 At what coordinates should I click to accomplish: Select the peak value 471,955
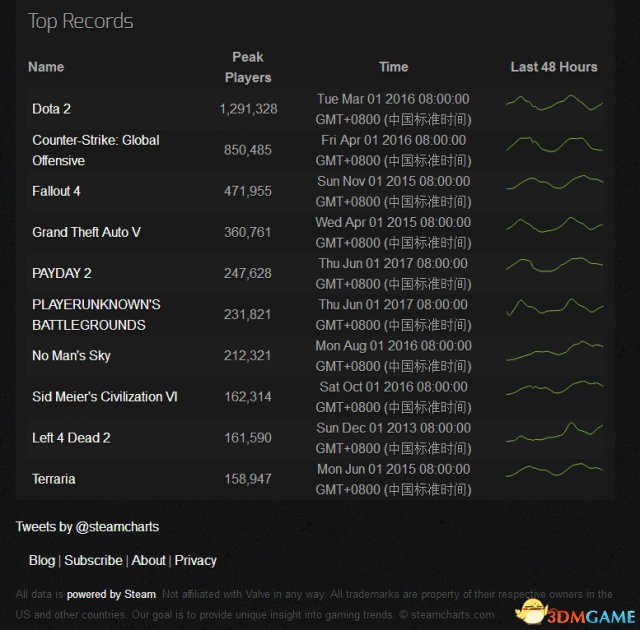(248, 191)
